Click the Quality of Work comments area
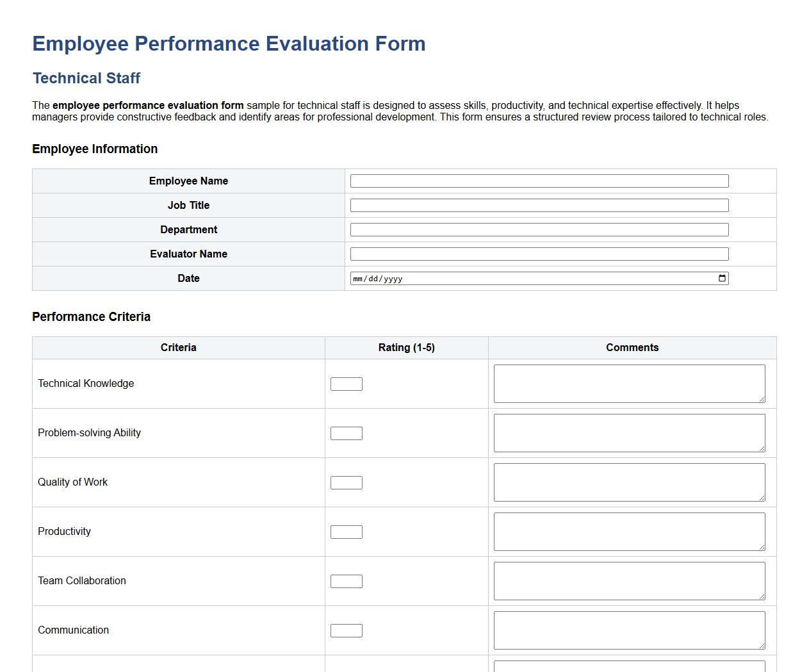The width and height of the screenshot is (809, 672). [x=628, y=482]
